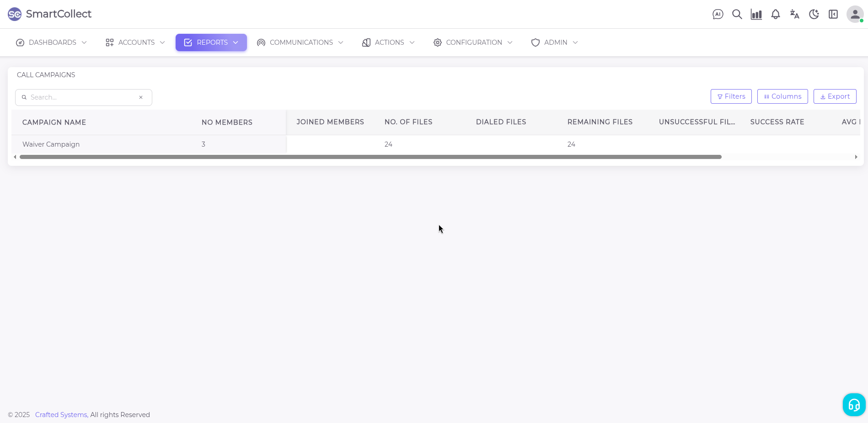Open the headset support chat button
The width and height of the screenshot is (868, 423).
[854, 405]
